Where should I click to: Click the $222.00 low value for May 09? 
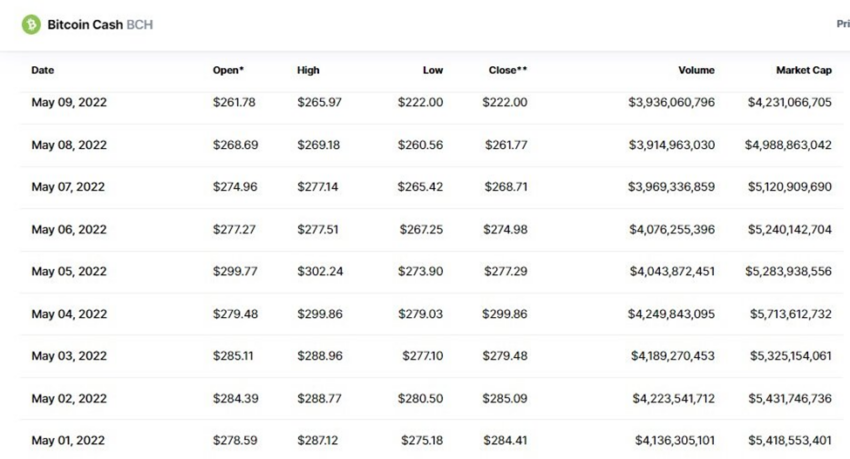(420, 102)
